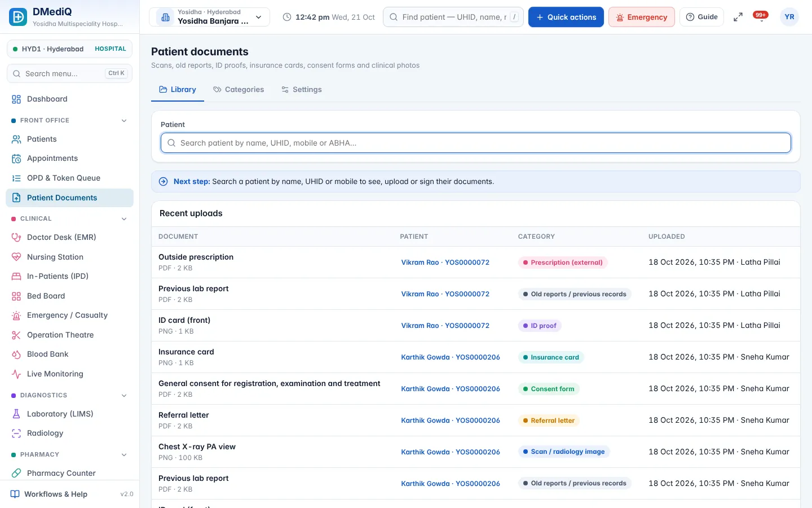Switch to the Settings tab
The image size is (812, 508).
[x=302, y=90]
